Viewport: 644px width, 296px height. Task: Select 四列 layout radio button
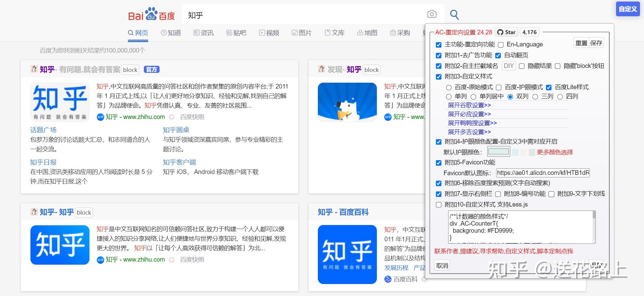(560, 97)
